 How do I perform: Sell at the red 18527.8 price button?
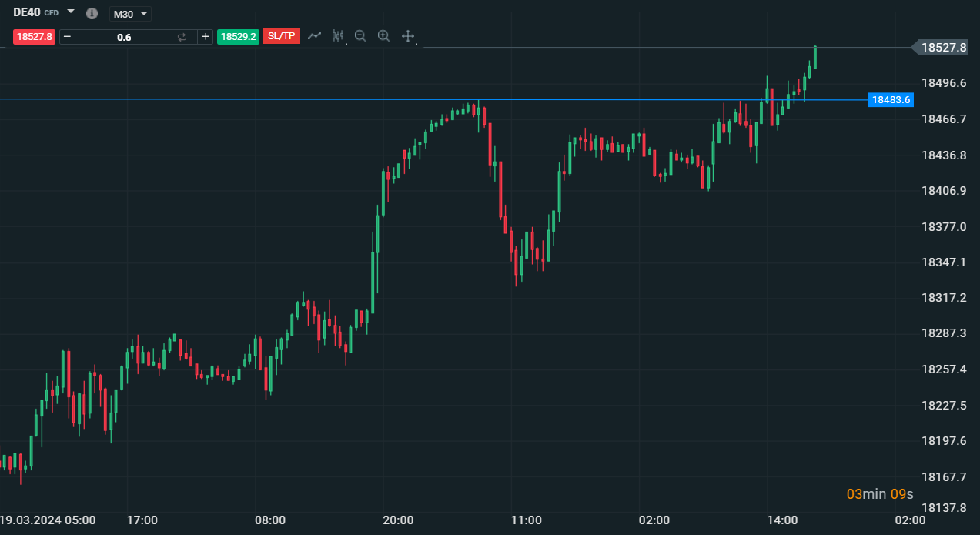(34, 37)
